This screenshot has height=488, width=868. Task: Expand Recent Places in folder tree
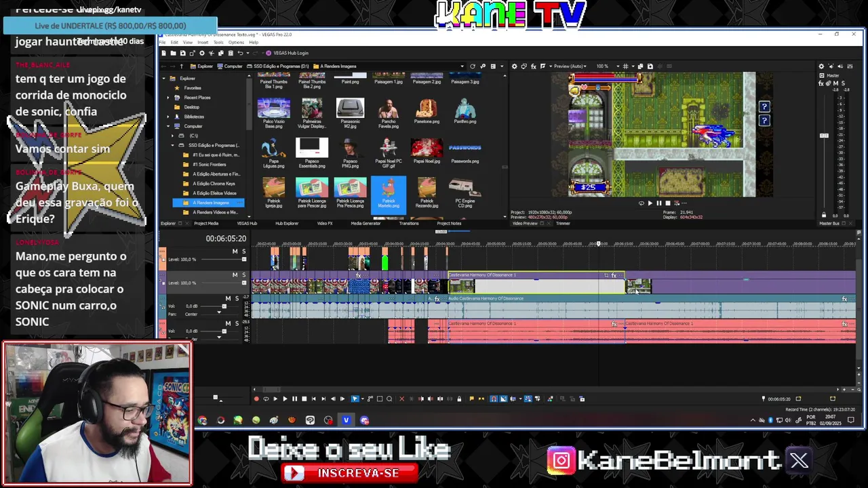coord(168,98)
